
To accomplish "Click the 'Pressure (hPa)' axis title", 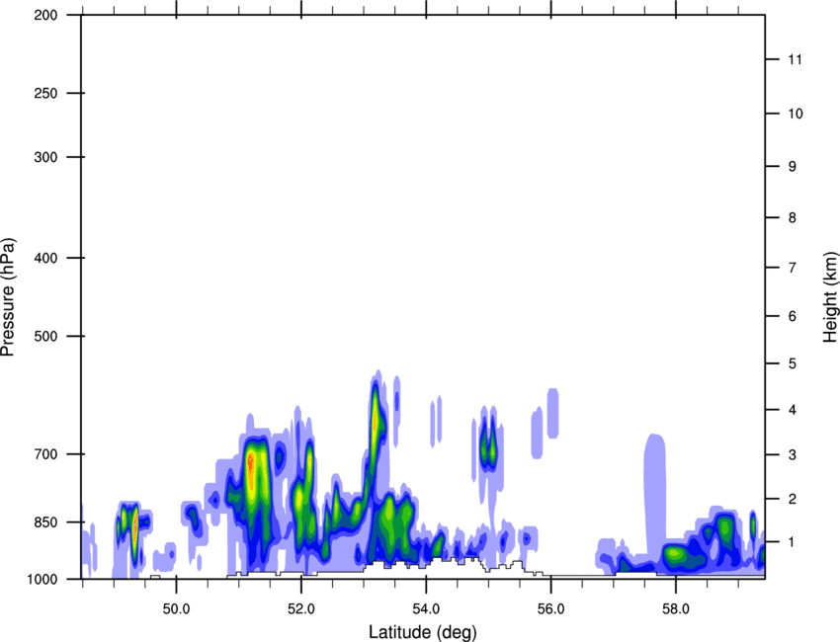I will (x=8, y=297).
